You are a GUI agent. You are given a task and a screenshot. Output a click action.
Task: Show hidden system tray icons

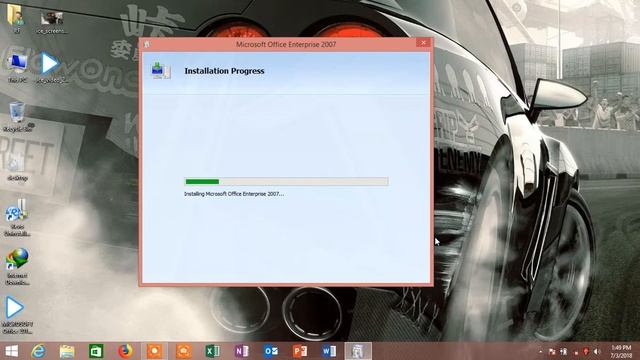point(541,351)
